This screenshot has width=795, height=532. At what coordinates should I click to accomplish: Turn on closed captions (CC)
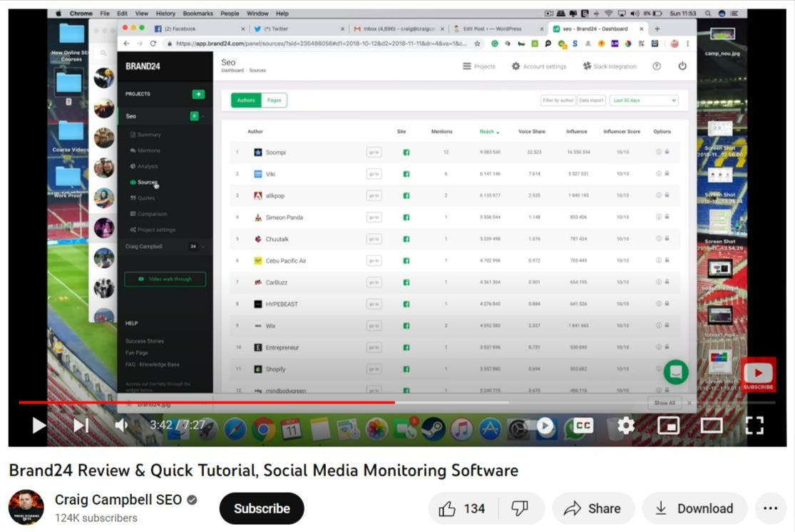[583, 426]
